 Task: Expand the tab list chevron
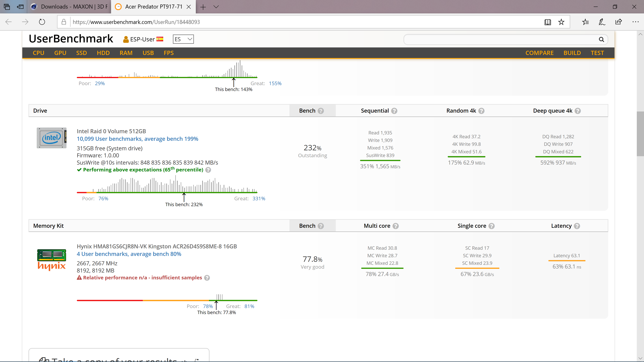point(216,7)
